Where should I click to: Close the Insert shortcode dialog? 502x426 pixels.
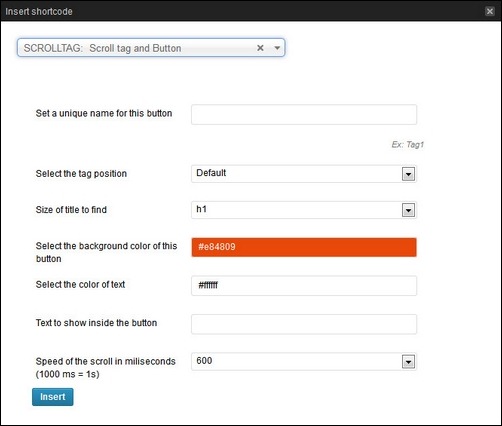(x=490, y=11)
